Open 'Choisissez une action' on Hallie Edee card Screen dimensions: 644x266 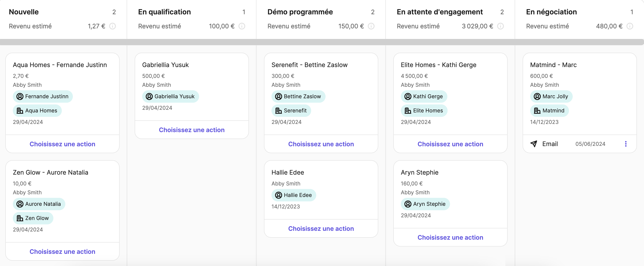tap(321, 229)
